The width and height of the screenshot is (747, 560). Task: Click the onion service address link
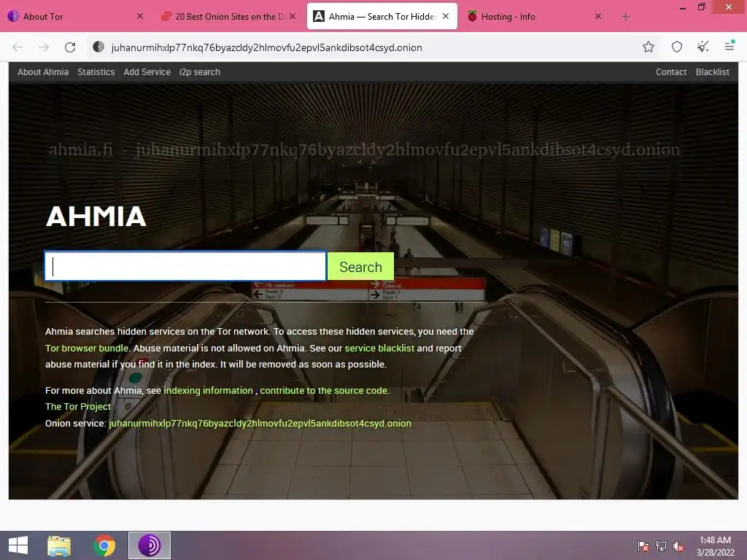click(x=260, y=424)
